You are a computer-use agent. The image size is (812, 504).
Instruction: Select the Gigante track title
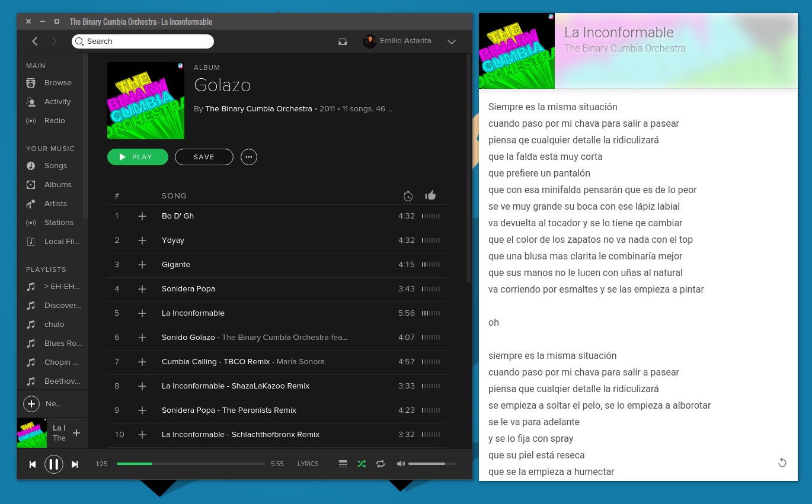(x=176, y=265)
